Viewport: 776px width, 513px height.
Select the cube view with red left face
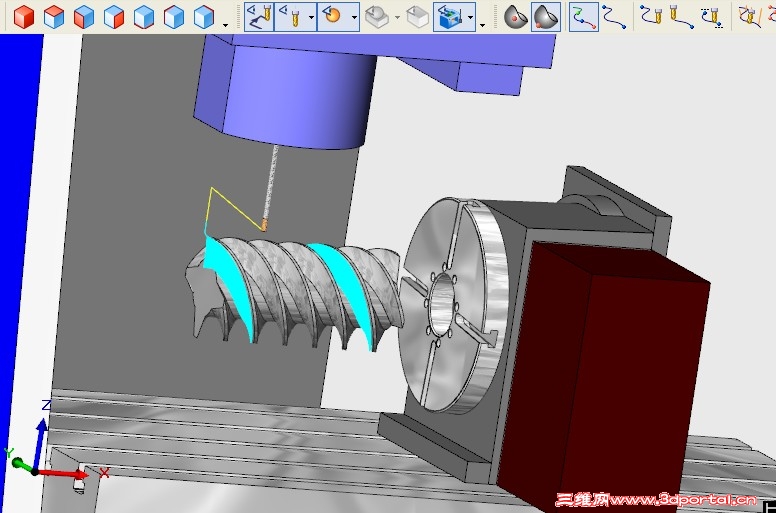pos(84,16)
